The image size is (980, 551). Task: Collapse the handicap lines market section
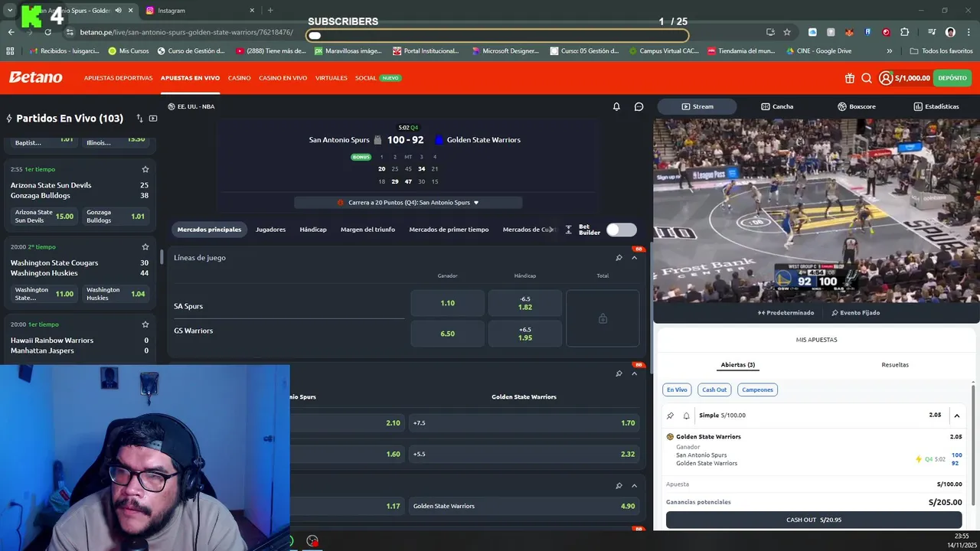point(634,373)
